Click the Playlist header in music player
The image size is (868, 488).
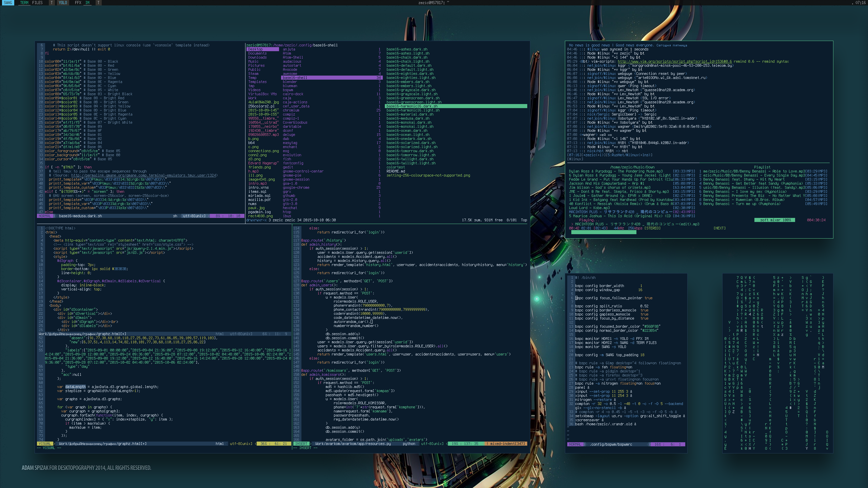(x=762, y=167)
